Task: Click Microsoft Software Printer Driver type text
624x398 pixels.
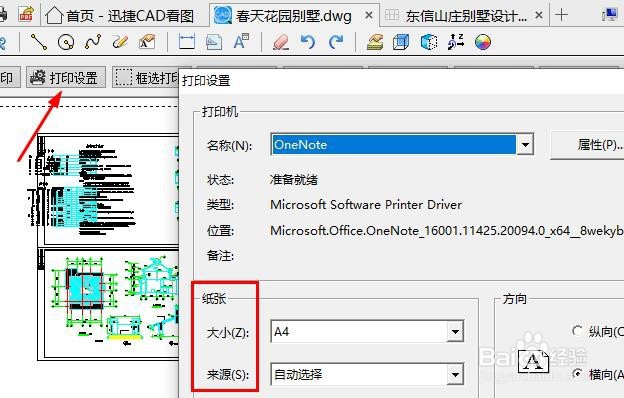Action: [x=366, y=205]
